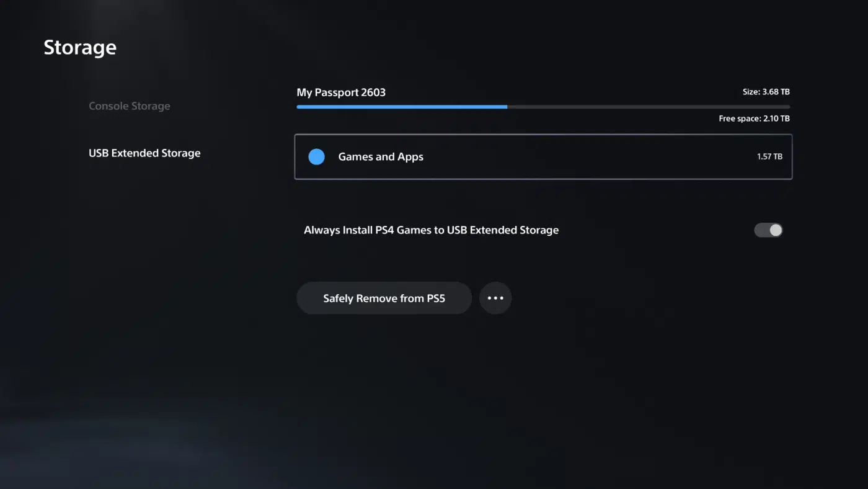Click the Free space: 2.10 TB label
Viewport: 868px width, 489px height.
[754, 118]
